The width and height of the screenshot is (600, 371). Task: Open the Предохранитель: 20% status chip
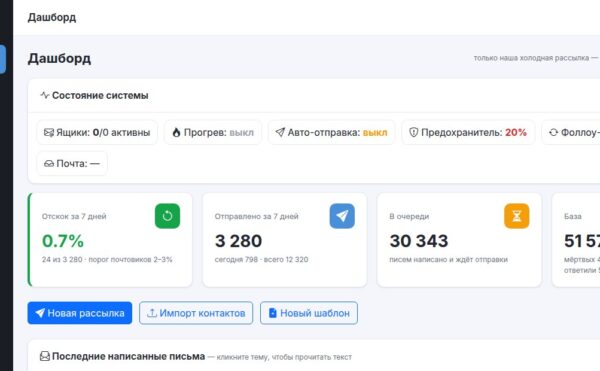pyautogui.click(x=468, y=132)
